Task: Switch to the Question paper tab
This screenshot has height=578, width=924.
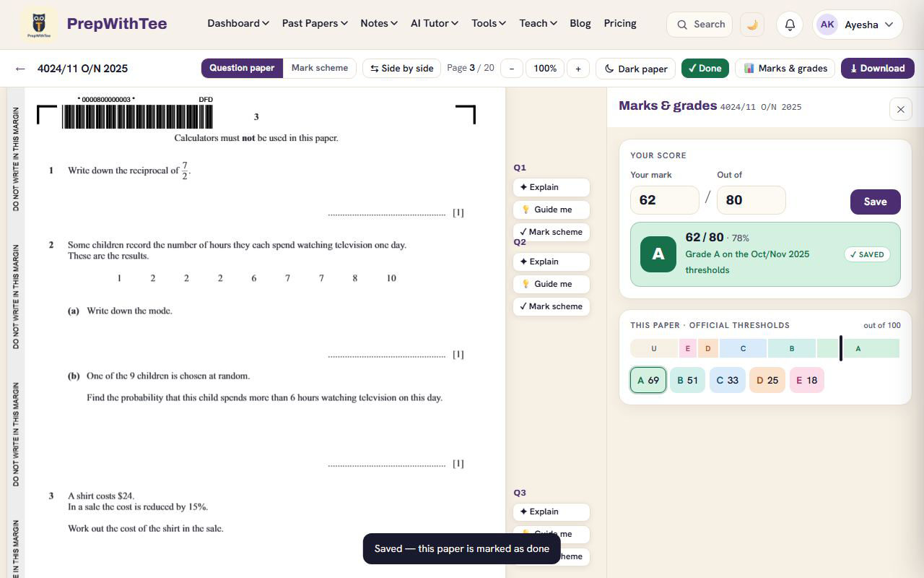Action: pyautogui.click(x=242, y=68)
